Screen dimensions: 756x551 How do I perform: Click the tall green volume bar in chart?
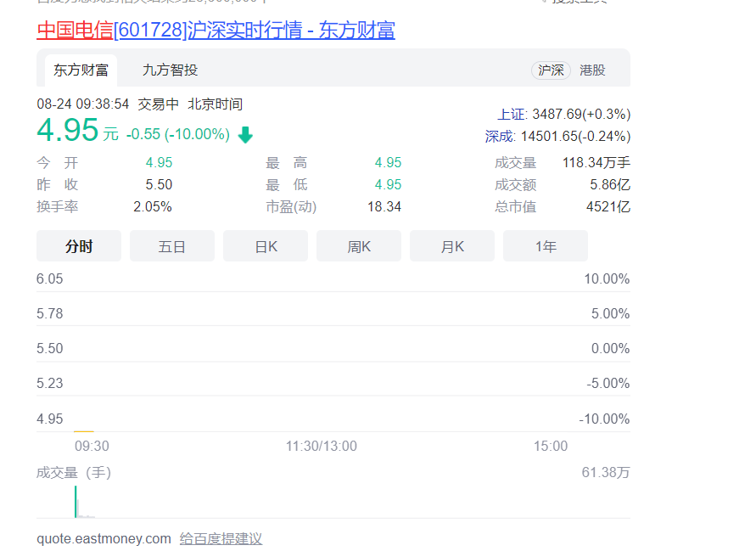pos(76,502)
